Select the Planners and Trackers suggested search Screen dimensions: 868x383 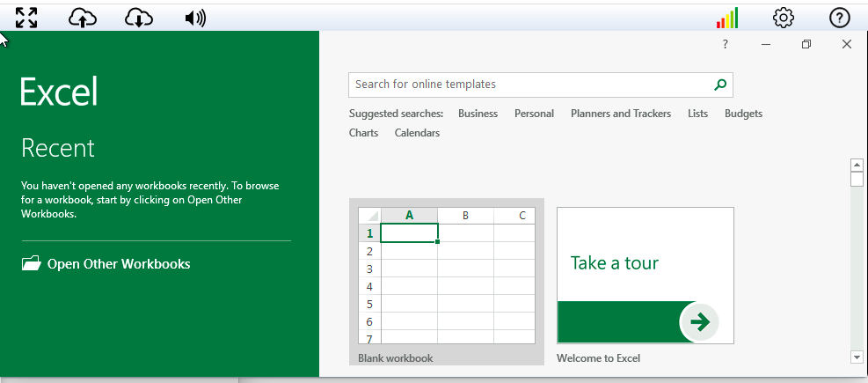point(621,114)
